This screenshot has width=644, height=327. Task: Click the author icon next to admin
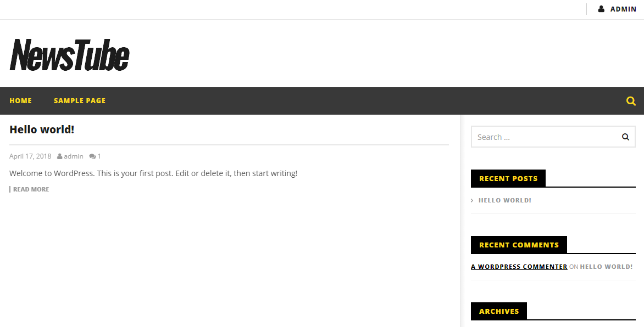59,156
